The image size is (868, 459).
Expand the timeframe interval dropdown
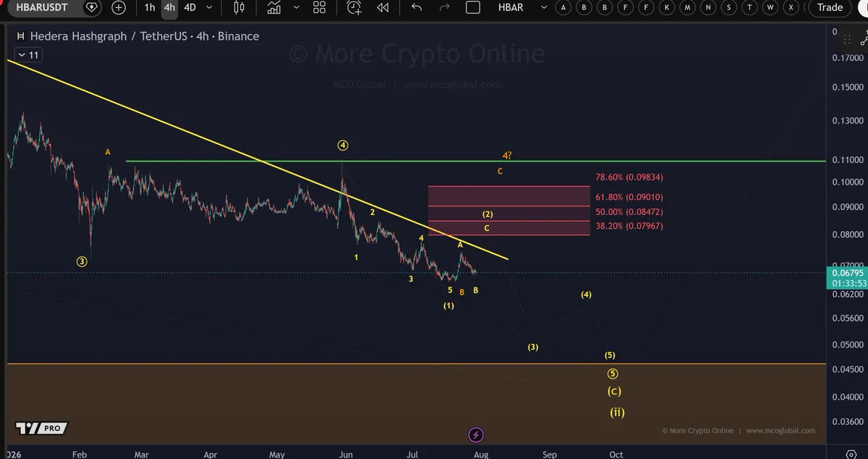(210, 7)
